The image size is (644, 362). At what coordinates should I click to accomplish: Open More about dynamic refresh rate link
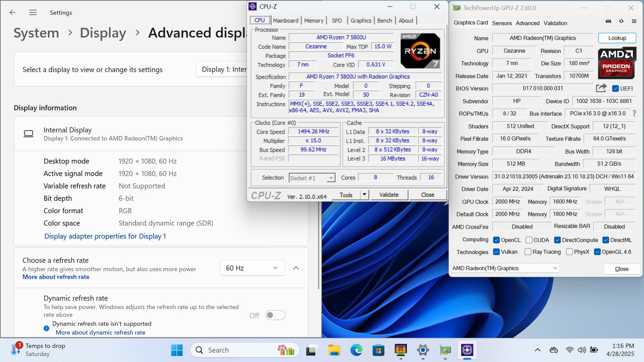101,332
